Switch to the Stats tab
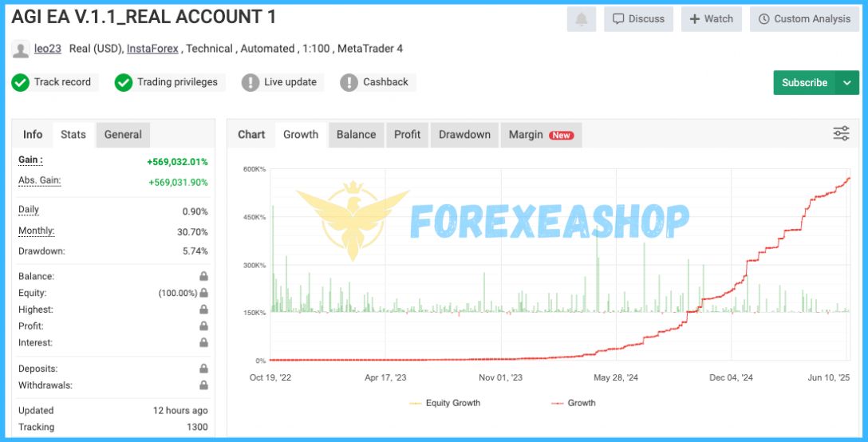 click(x=73, y=135)
